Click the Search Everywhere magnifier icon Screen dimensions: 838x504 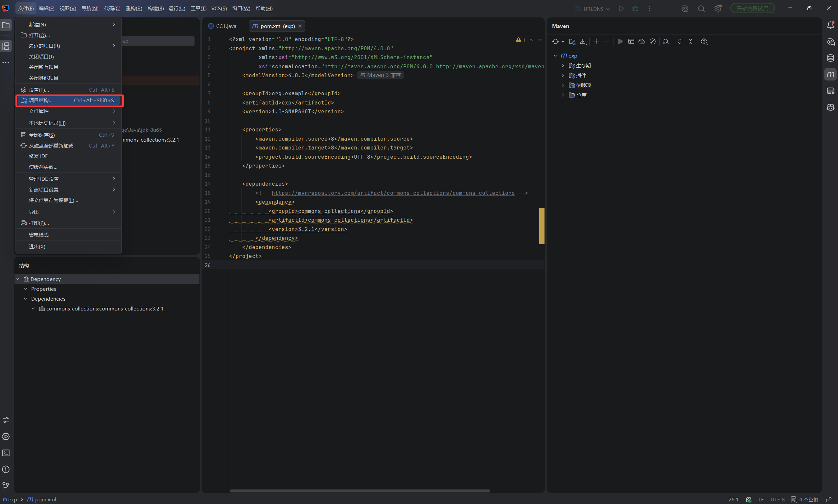(x=701, y=9)
